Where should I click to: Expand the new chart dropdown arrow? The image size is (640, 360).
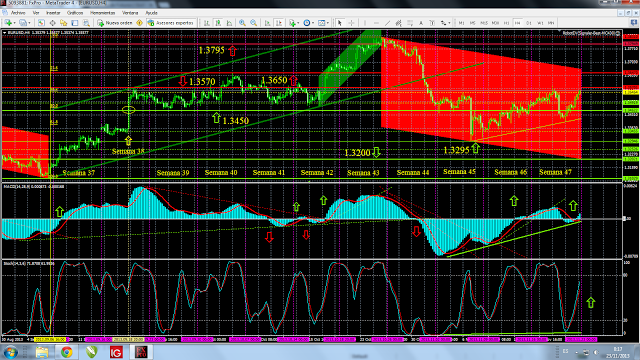16,23
